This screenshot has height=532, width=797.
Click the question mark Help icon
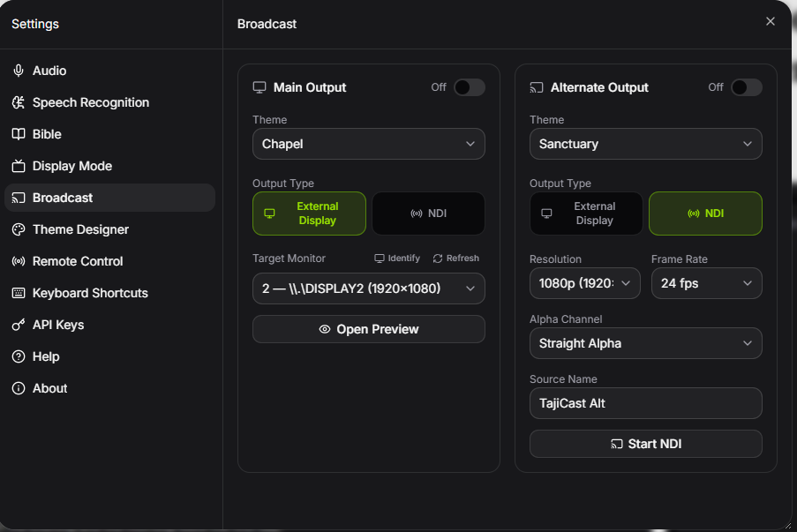click(19, 356)
